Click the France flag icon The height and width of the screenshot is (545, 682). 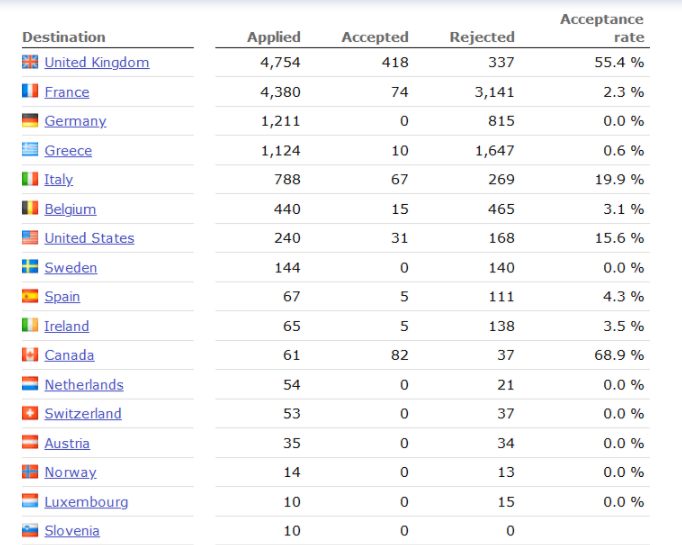point(30,91)
